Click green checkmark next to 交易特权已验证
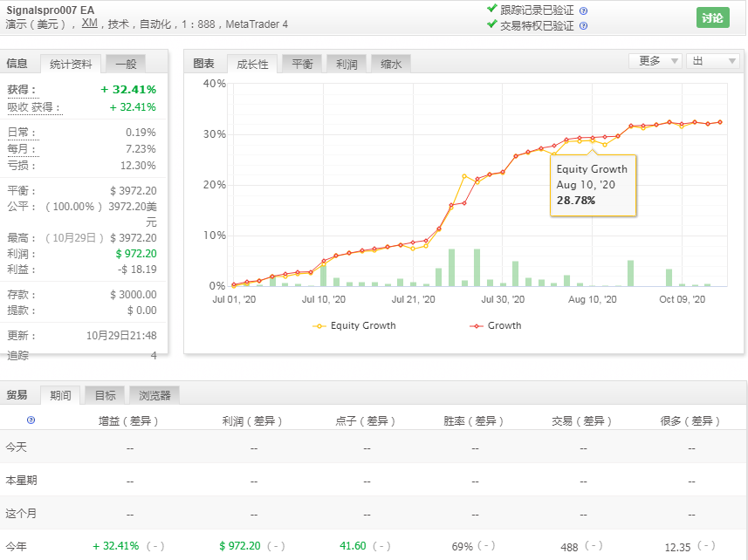Image resolution: width=748 pixels, height=560 pixels. click(492, 24)
